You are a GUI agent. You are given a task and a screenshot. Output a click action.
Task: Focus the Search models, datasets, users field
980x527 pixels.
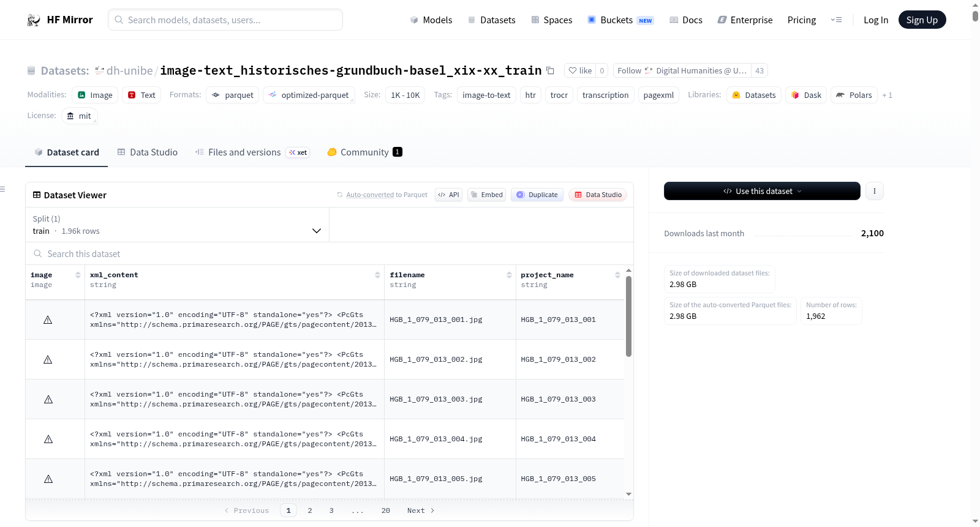coord(225,20)
